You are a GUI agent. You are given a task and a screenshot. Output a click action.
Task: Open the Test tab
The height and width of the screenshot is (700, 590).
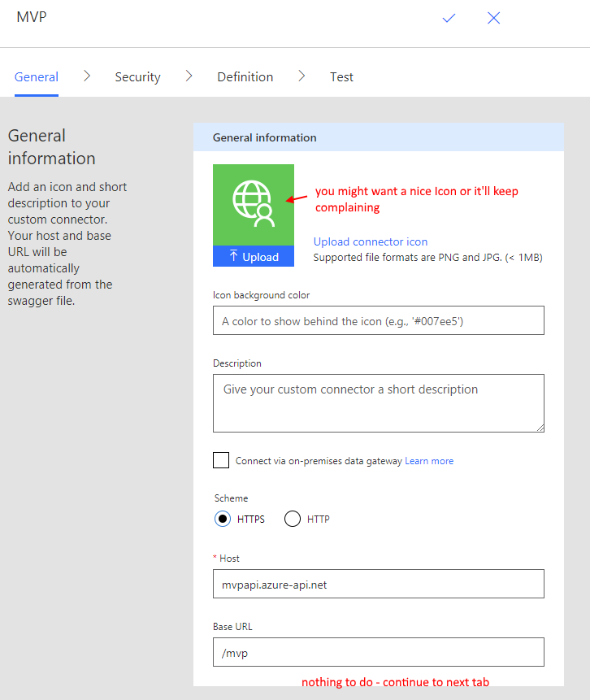[x=341, y=77]
